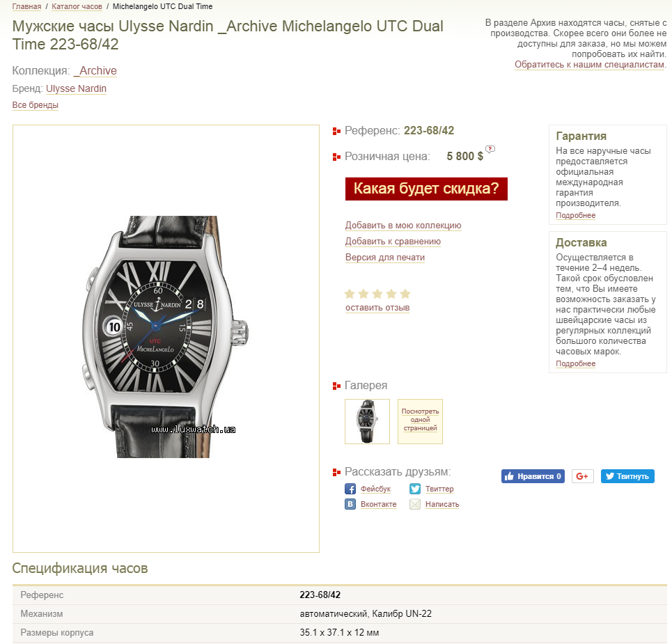
Task: Click the watch gallery thumbnail
Action: click(x=367, y=422)
